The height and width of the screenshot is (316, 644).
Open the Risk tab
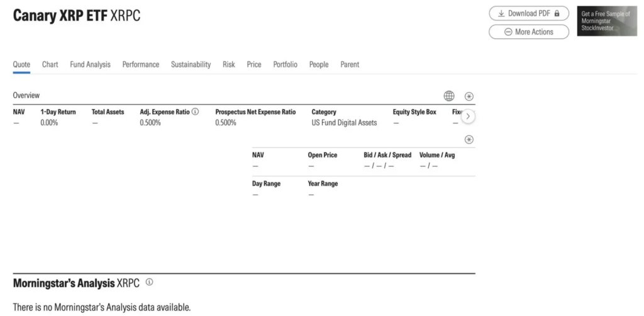[229, 64]
